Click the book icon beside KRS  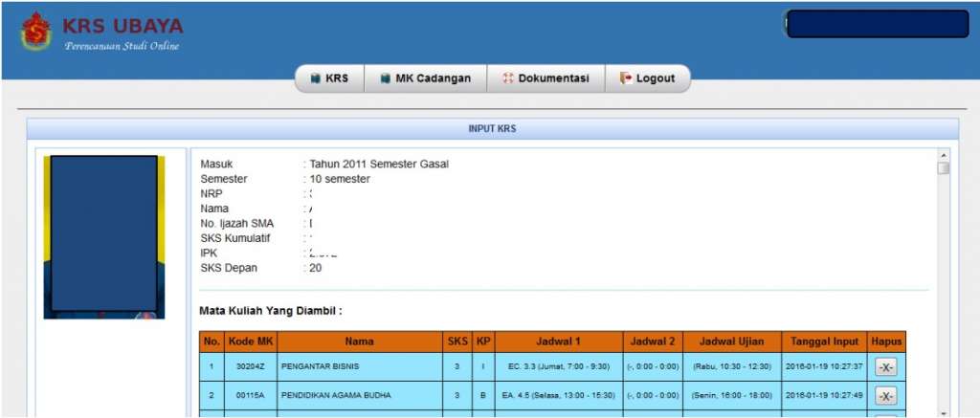315,78
